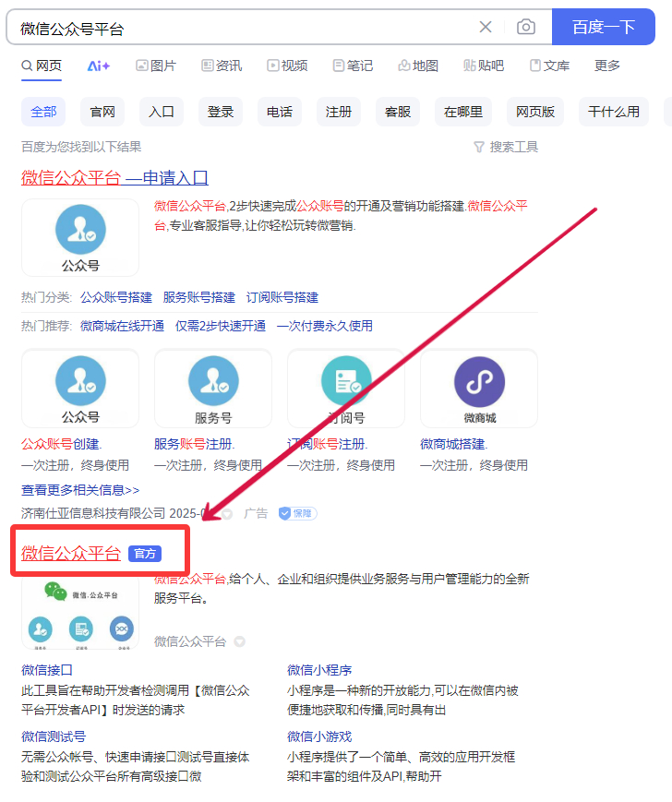672x802 pixels.
Task: Select the 入口 filter chip
Action: tap(162, 112)
